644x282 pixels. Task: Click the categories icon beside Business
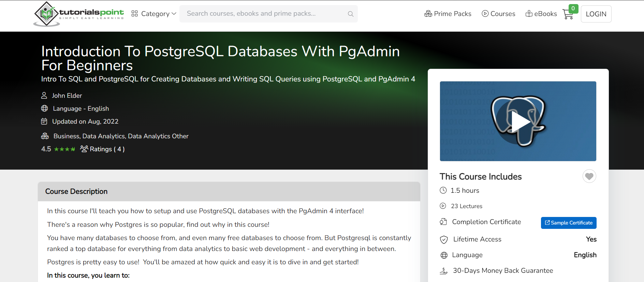[x=45, y=136]
